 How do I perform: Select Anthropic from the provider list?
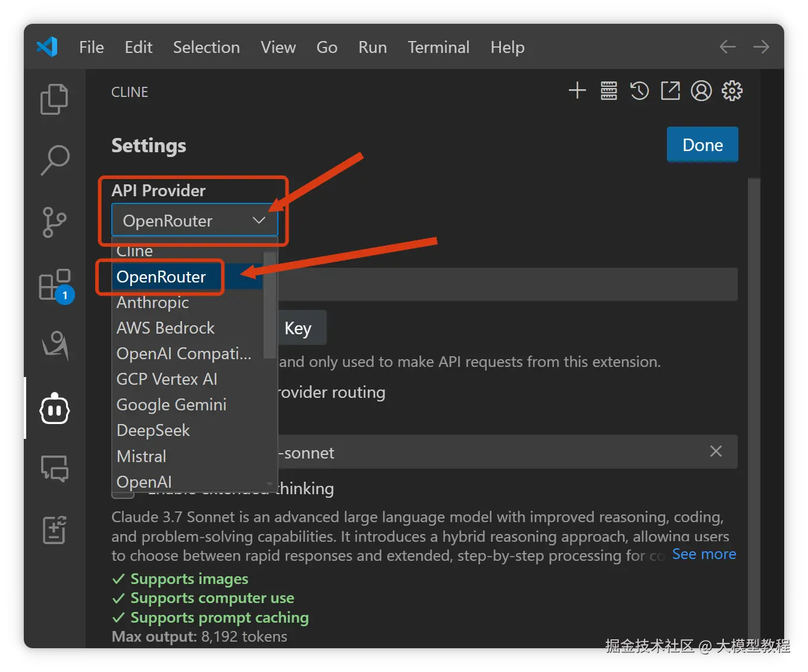click(x=153, y=303)
